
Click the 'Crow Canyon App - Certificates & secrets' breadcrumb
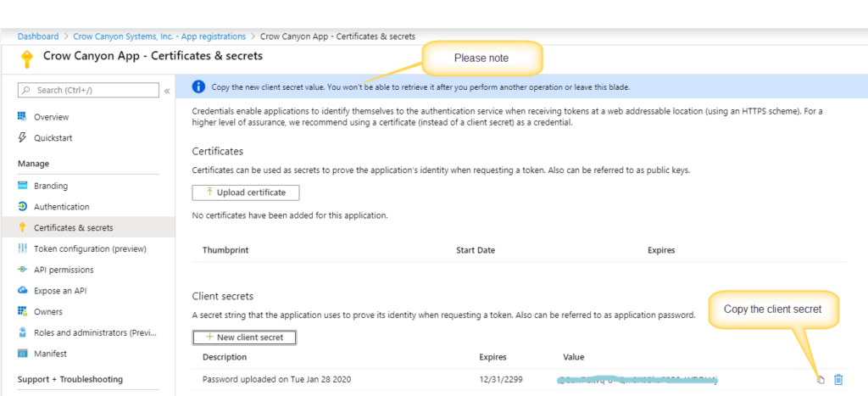pos(337,36)
